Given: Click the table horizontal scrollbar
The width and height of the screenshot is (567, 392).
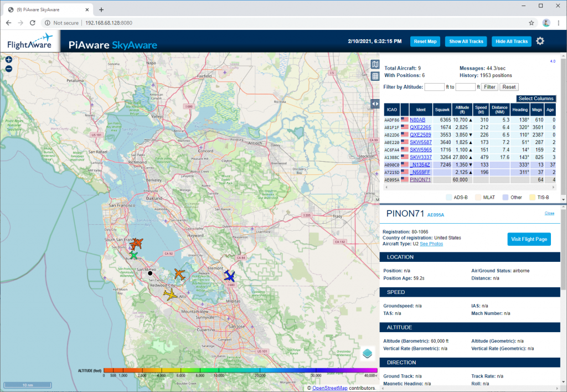Looking at the screenshot, I should [470, 187].
